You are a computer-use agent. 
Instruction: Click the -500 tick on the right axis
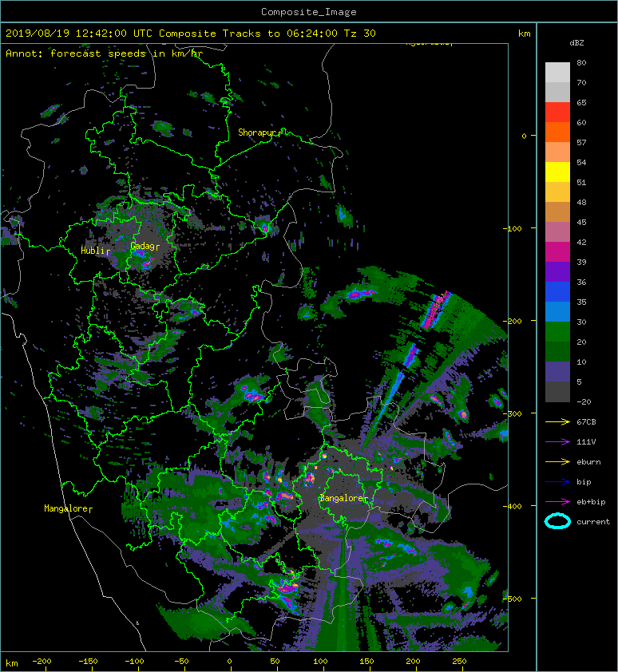513,599
